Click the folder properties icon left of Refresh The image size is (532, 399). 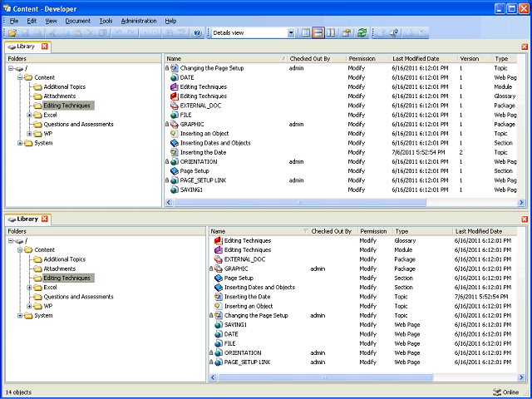tap(347, 33)
